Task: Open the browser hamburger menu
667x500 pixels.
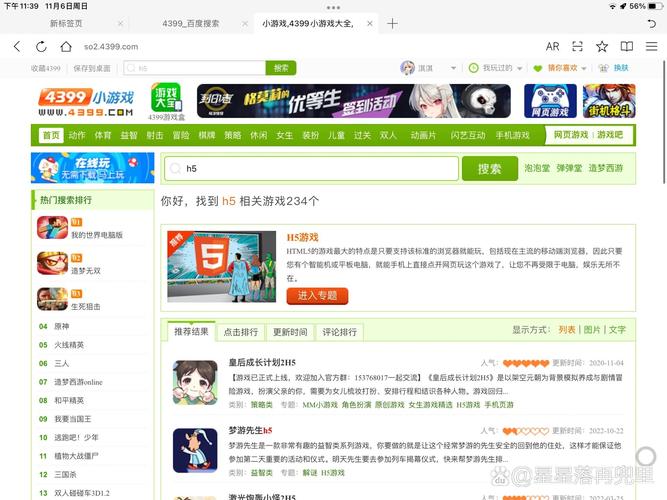Action: pyautogui.click(x=651, y=46)
